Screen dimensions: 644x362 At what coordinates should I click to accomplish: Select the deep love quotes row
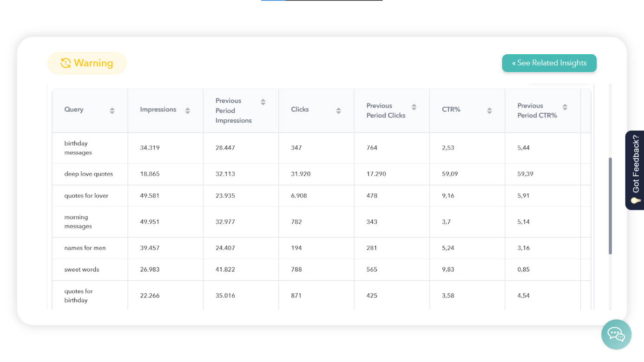click(x=89, y=174)
